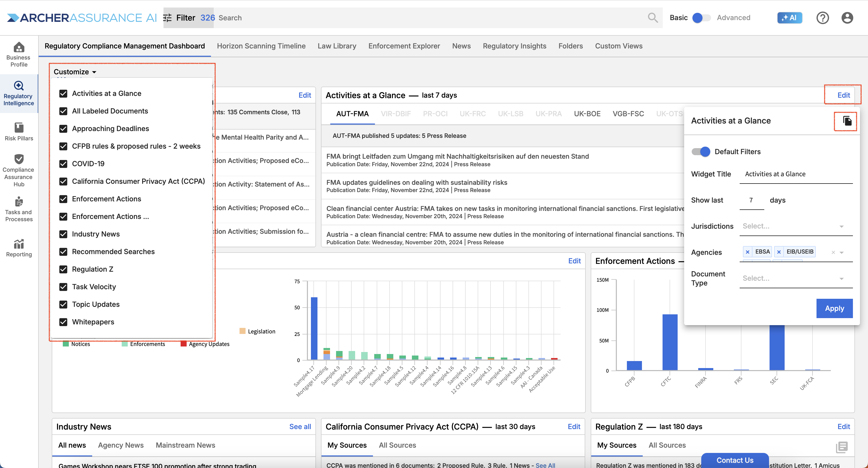Switch to Agency News tab
Image resolution: width=868 pixels, height=468 pixels.
[x=121, y=445]
